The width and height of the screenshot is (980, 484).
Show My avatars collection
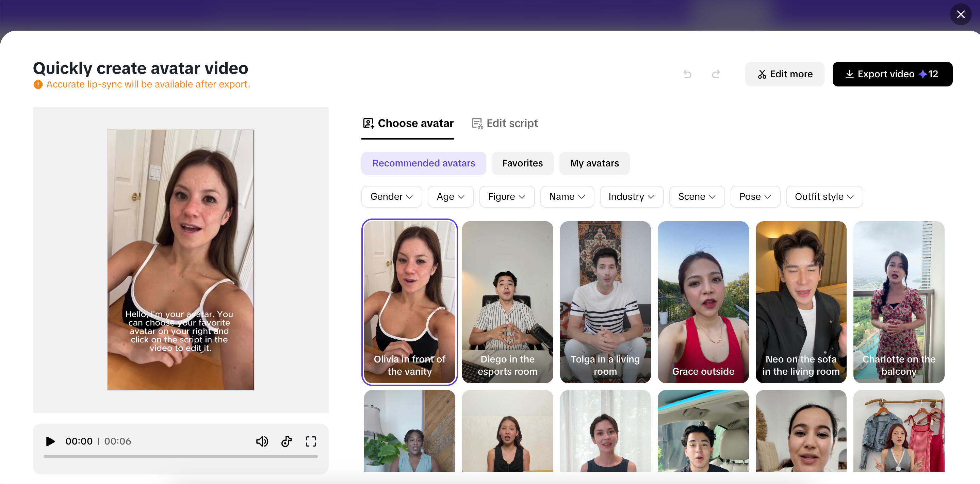click(x=594, y=163)
